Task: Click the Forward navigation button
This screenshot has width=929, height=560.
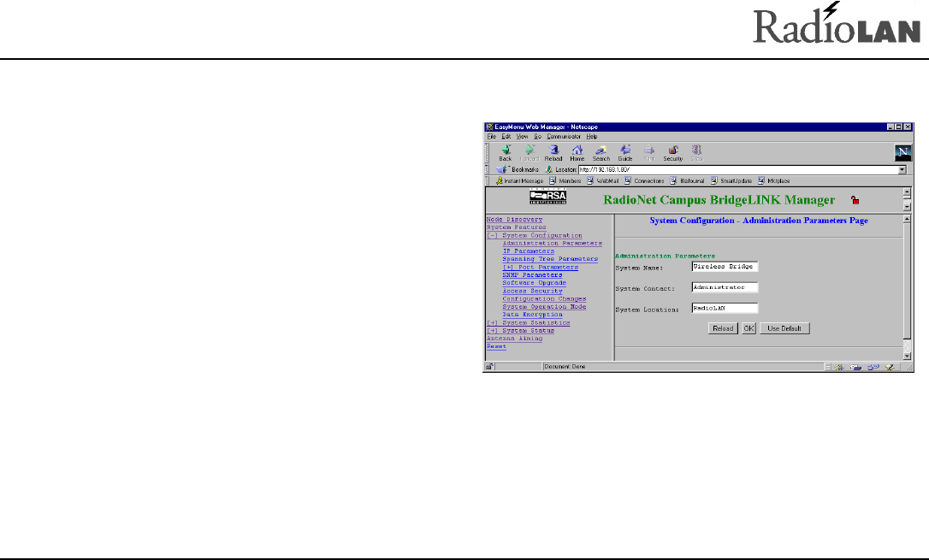Action: [x=529, y=153]
